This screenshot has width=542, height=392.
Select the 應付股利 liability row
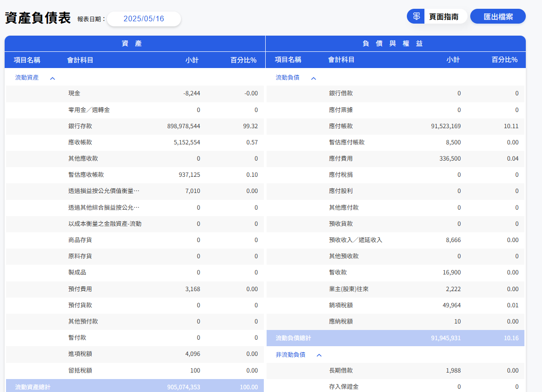pyautogui.click(x=395, y=191)
